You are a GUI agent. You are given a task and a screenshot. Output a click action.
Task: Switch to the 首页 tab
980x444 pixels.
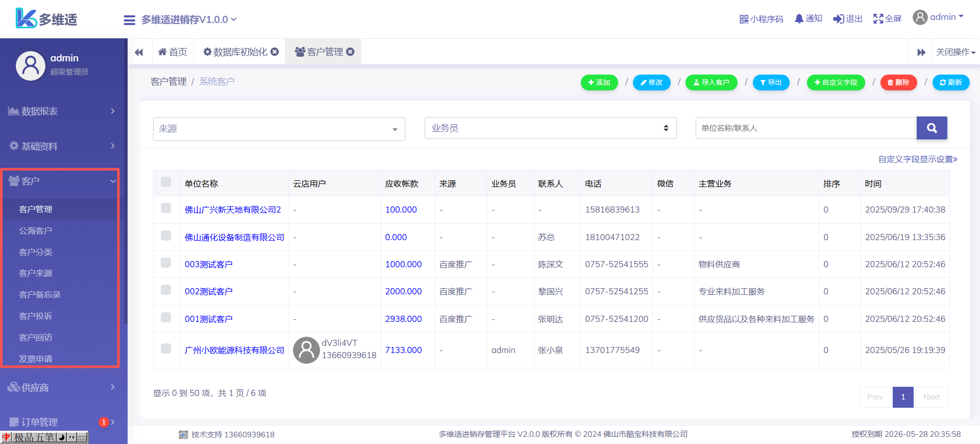[x=173, y=52]
